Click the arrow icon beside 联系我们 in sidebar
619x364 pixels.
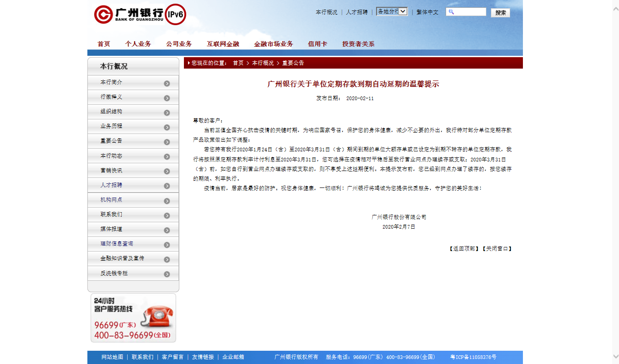click(x=167, y=215)
